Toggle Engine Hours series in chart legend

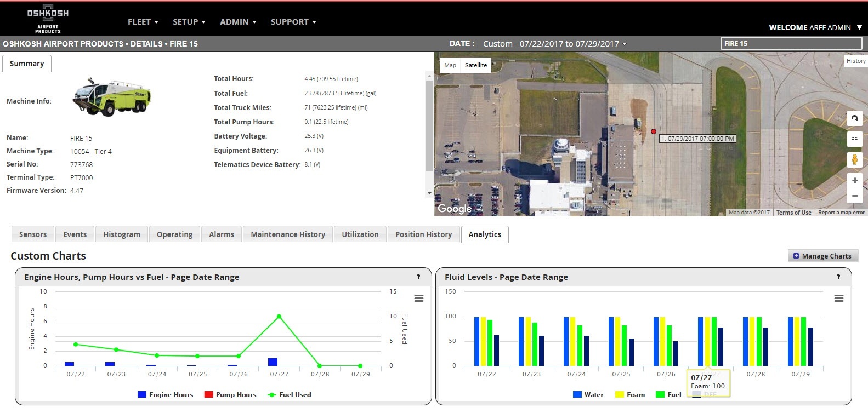click(165, 395)
